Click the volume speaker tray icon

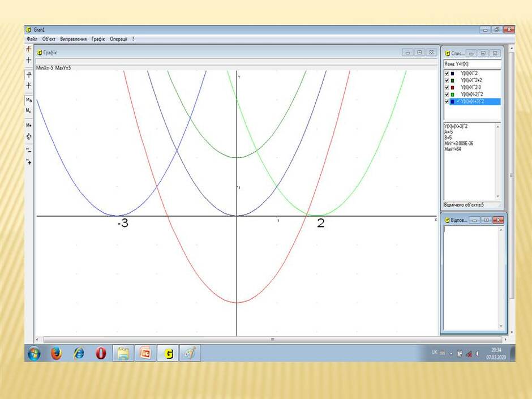pyautogui.click(x=477, y=354)
